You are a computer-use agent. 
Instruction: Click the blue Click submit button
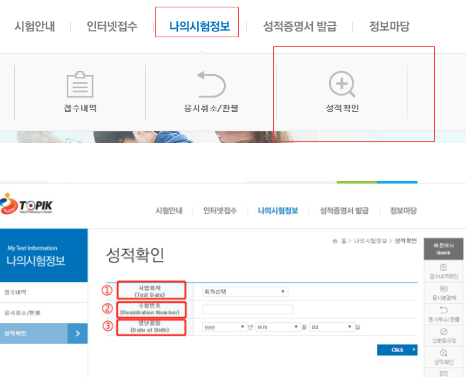(397, 350)
